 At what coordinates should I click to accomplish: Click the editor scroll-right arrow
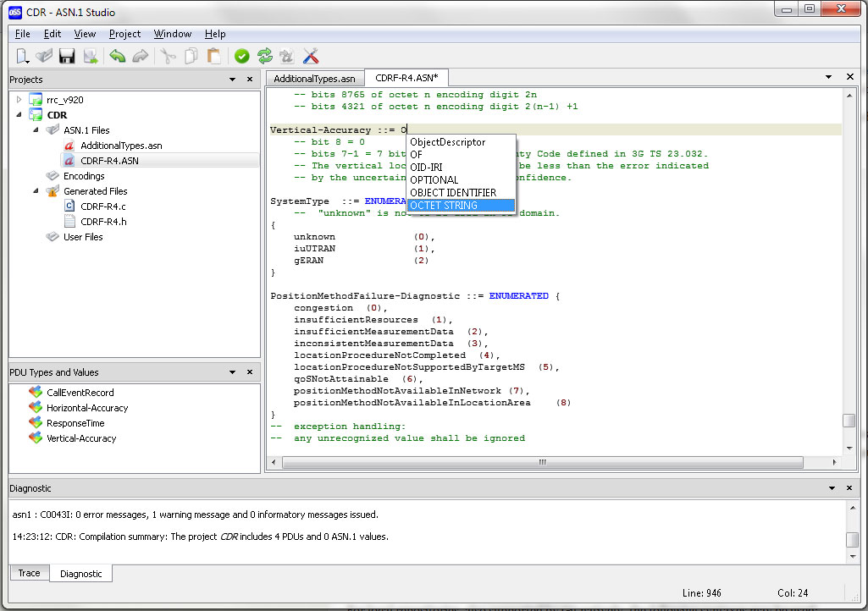pyautogui.click(x=834, y=462)
